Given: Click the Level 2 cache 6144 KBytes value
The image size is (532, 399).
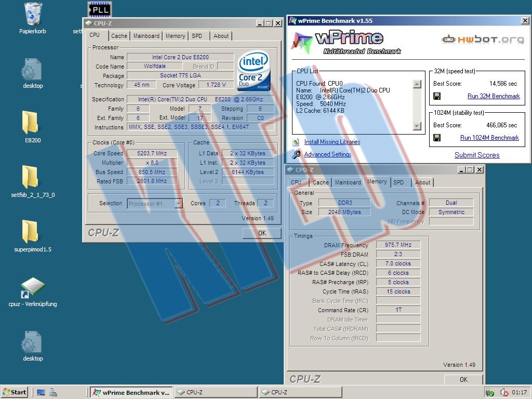Looking at the screenshot, I should [248, 172].
